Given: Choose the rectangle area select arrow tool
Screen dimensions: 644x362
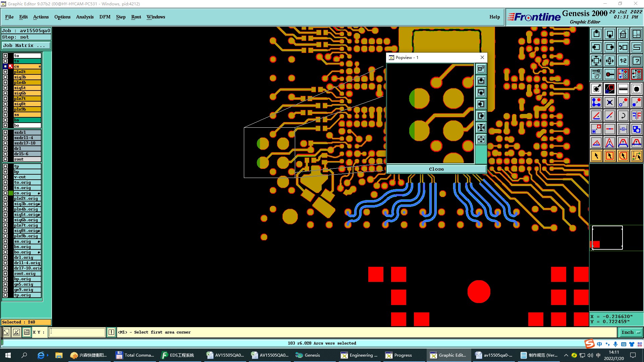Looking at the screenshot, I should coord(609,156).
